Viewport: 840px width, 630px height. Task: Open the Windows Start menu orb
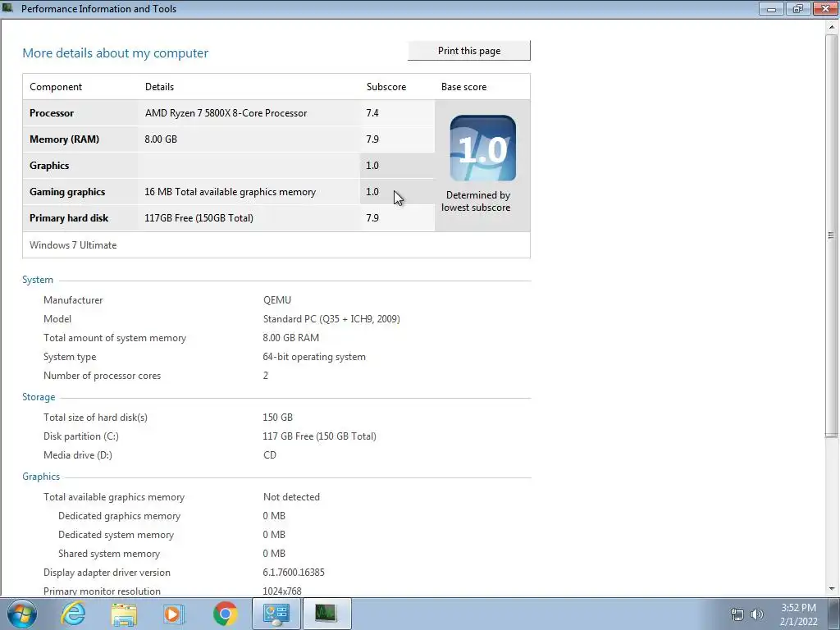coord(21,614)
